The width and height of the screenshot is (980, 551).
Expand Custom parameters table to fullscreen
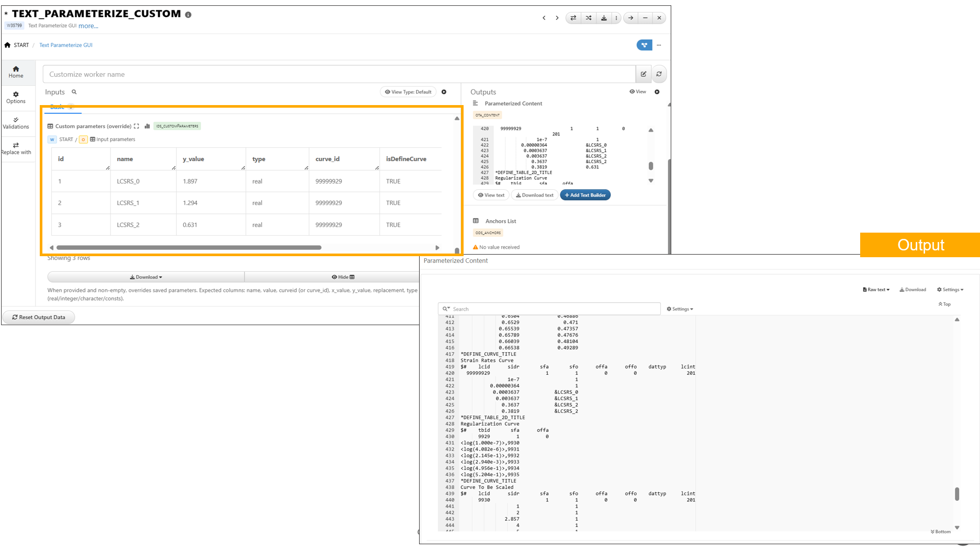click(x=137, y=126)
